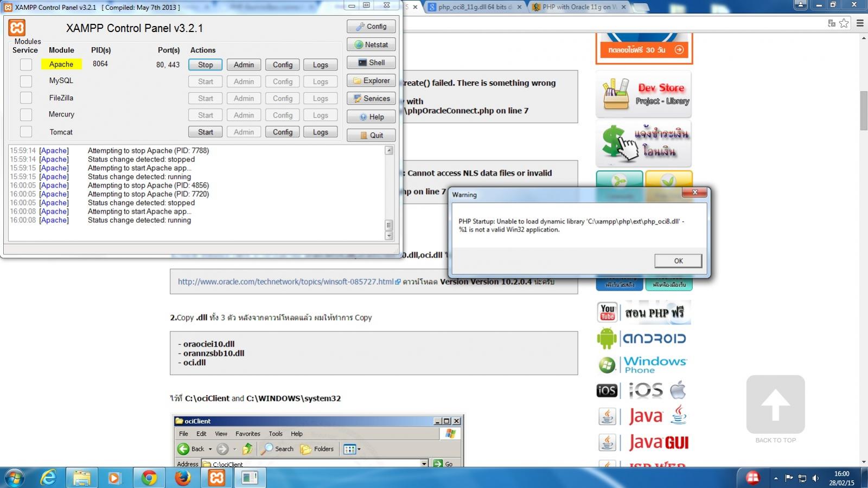Switch to PHP with Oracle 11g tab

[x=578, y=7]
